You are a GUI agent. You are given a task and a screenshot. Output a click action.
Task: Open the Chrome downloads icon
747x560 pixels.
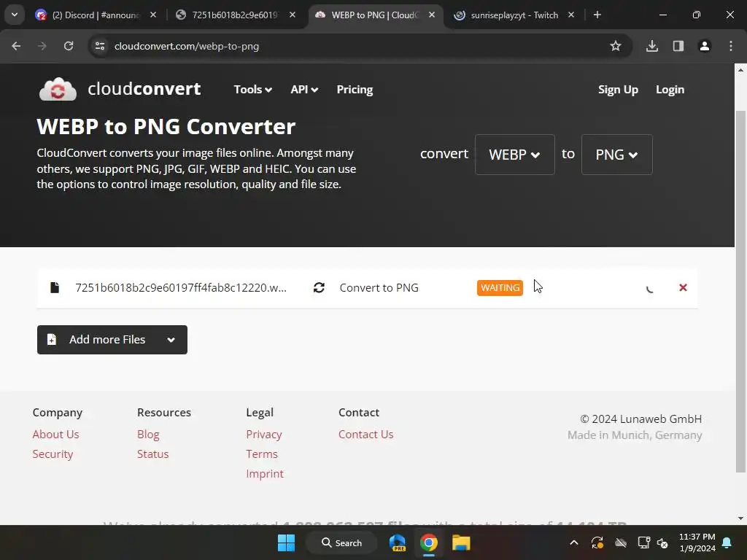652,46
